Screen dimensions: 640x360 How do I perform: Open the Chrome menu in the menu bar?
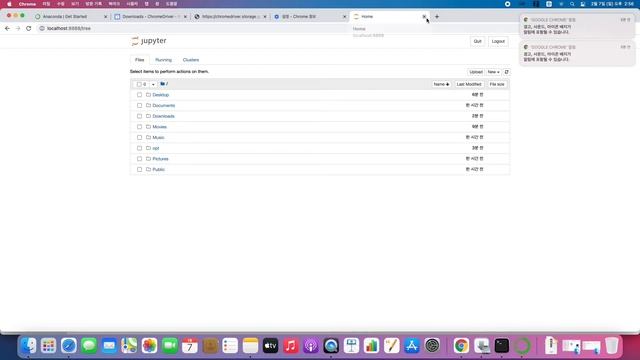coord(27,4)
